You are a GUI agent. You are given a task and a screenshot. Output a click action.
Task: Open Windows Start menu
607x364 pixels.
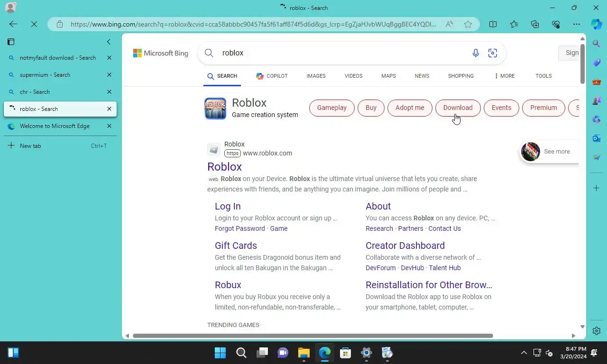click(220, 353)
